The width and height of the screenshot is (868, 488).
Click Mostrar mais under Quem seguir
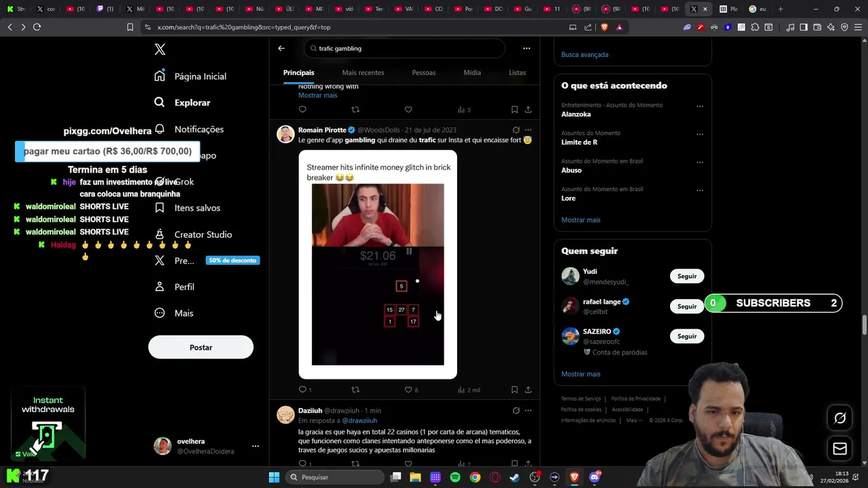pos(580,373)
